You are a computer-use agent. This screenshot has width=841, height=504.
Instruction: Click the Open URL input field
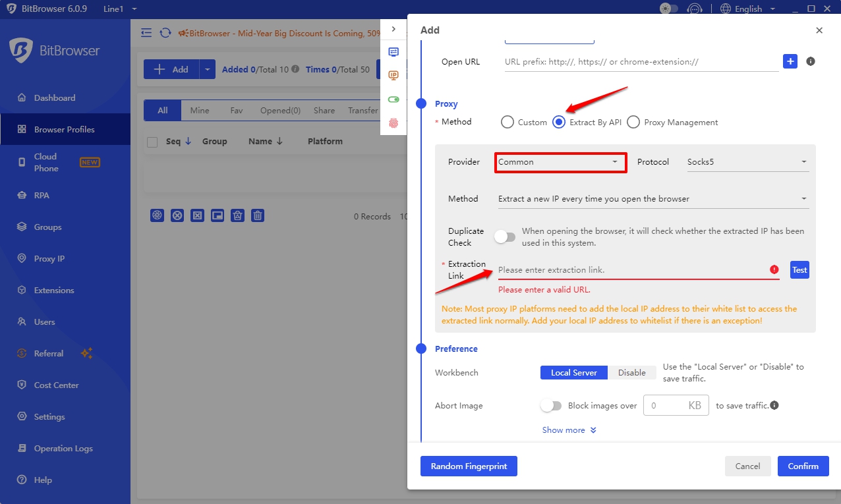click(641, 62)
